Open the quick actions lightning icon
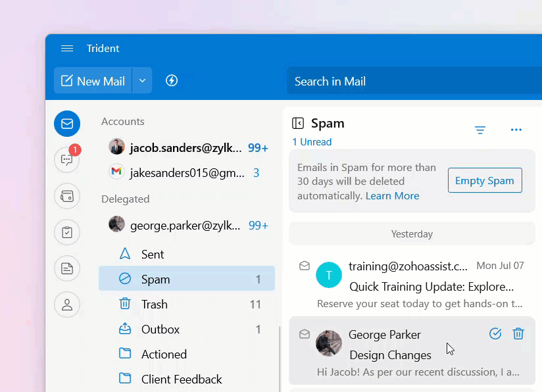The width and height of the screenshot is (542, 392). (172, 80)
